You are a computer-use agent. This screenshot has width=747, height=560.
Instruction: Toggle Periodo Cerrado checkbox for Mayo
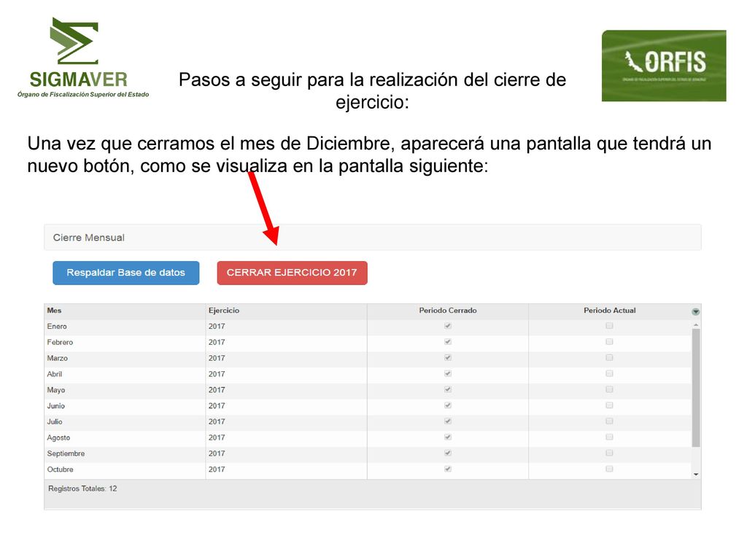tap(448, 389)
